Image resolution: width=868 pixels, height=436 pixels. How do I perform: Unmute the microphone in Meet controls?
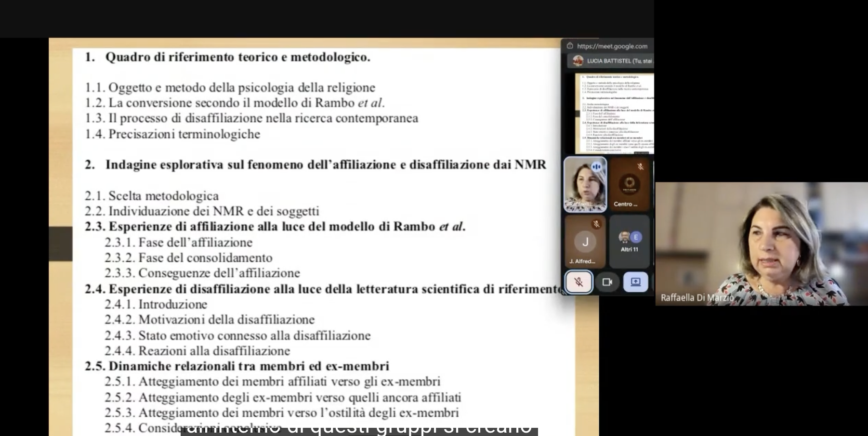(x=579, y=282)
